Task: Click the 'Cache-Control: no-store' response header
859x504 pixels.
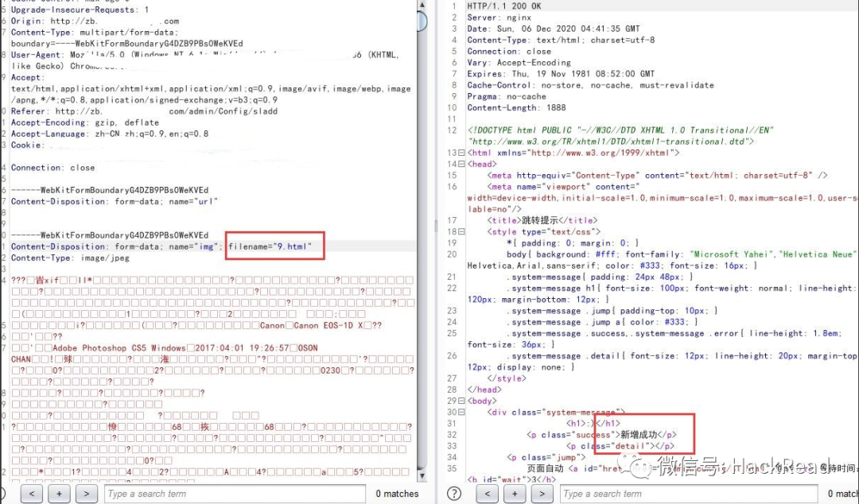Action: click(x=590, y=85)
